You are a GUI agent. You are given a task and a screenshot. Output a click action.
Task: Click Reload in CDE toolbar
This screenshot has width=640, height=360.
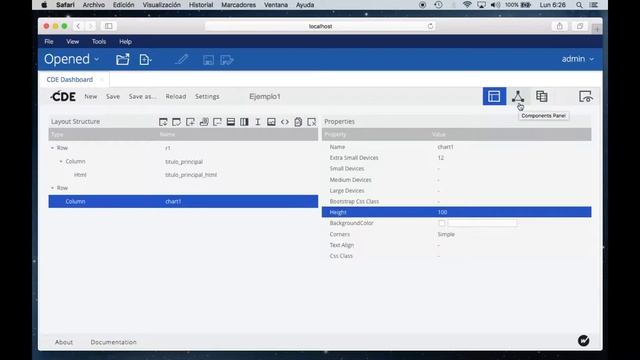pos(176,96)
